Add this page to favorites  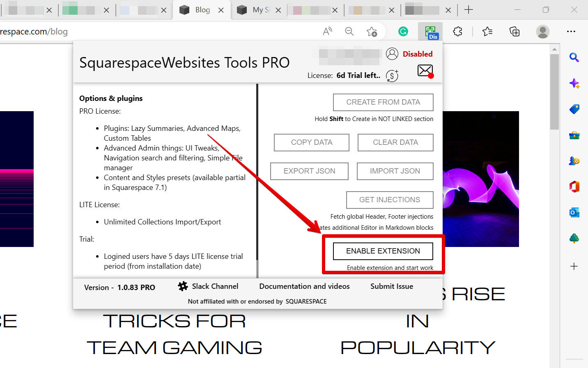coord(372,32)
